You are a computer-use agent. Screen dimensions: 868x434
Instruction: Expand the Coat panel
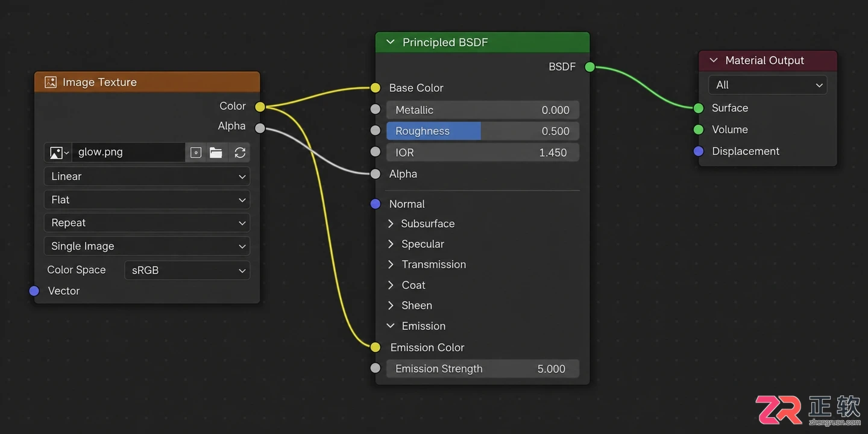[390, 285]
